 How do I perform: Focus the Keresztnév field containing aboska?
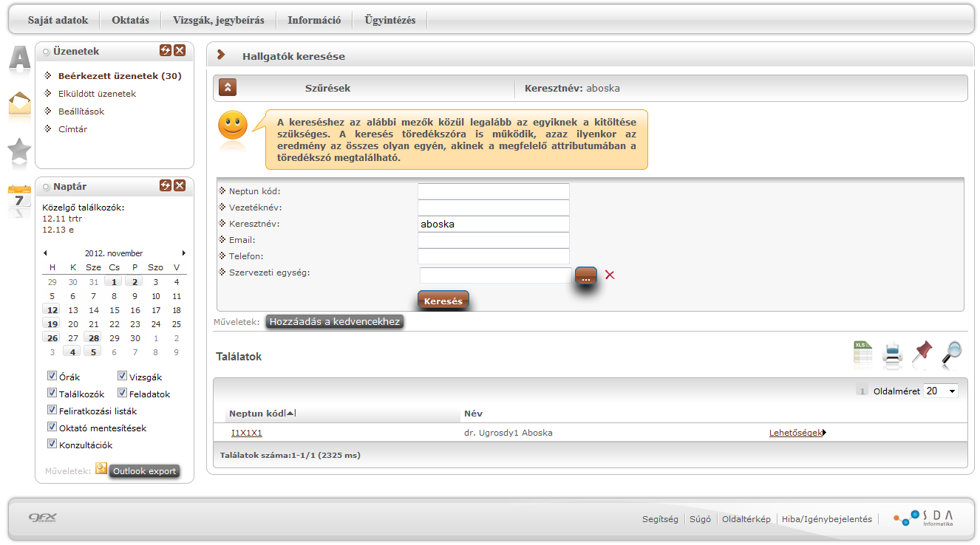coord(494,224)
